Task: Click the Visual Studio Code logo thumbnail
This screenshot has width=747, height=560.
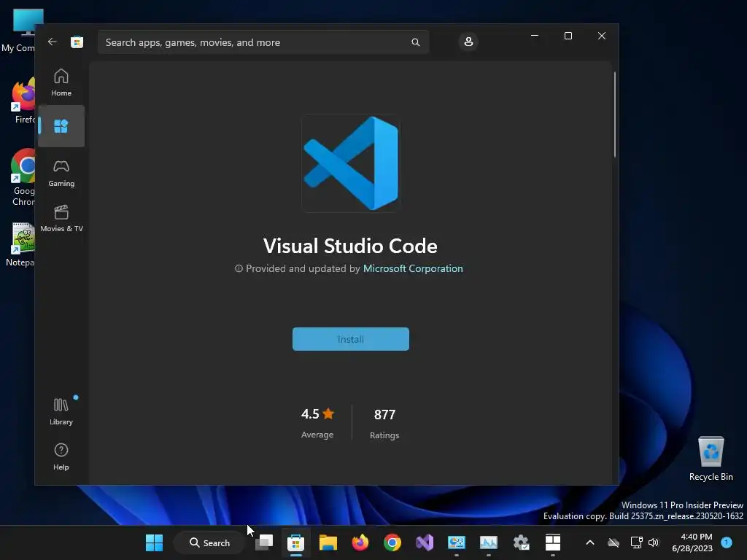Action: click(351, 163)
